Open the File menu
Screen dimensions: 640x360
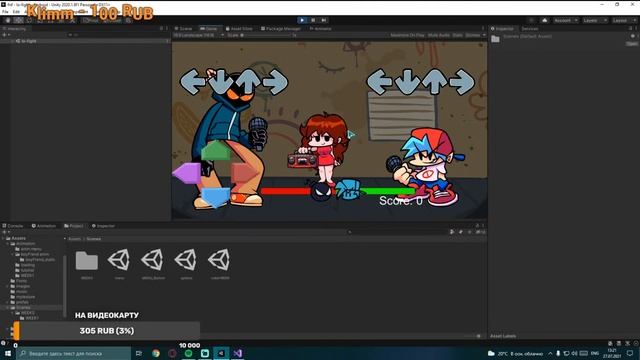(5, 12)
